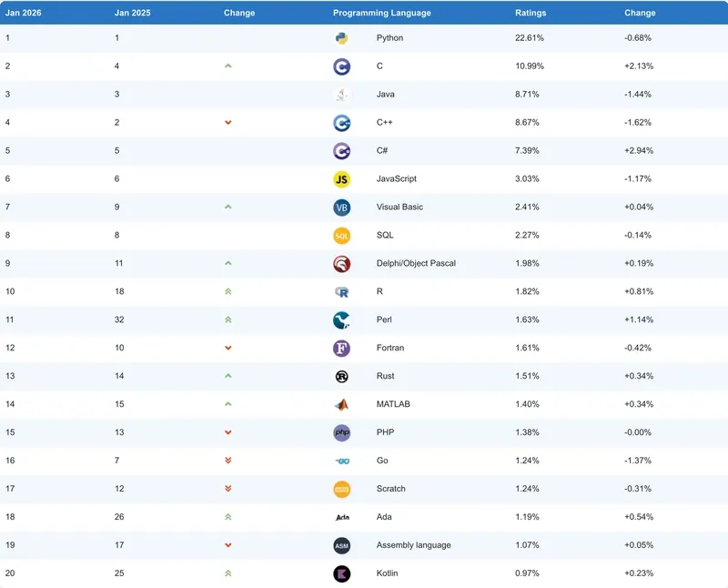The width and height of the screenshot is (728, 588).
Task: Click the Kotlin logo icon
Action: 341,573
